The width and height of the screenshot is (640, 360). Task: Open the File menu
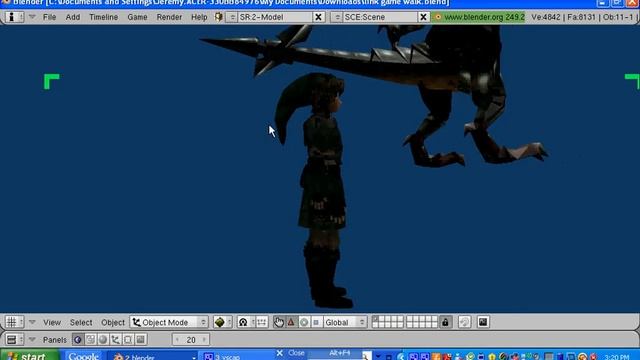(x=49, y=17)
